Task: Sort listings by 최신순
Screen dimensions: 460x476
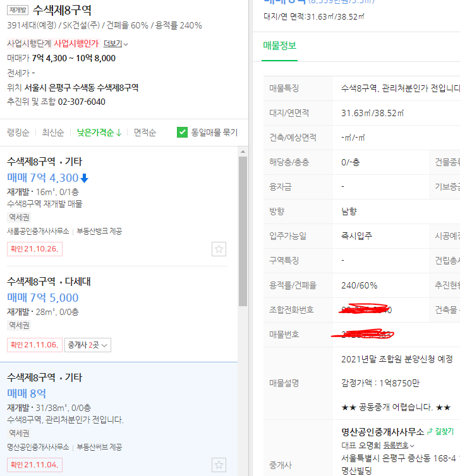Action: 53,133
